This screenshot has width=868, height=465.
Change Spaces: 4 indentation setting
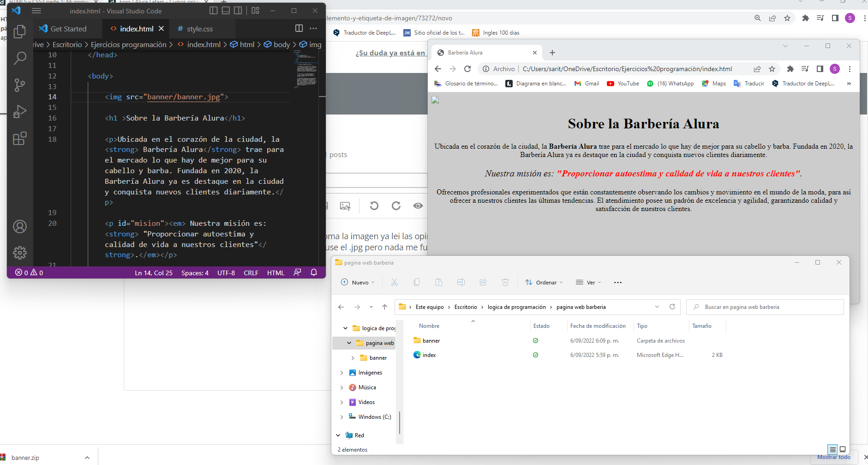(195, 273)
